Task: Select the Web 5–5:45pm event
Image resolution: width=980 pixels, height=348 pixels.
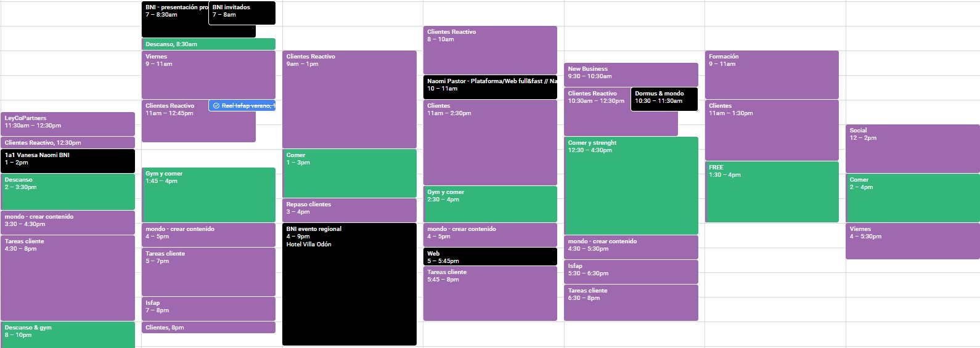Action: 490,256
